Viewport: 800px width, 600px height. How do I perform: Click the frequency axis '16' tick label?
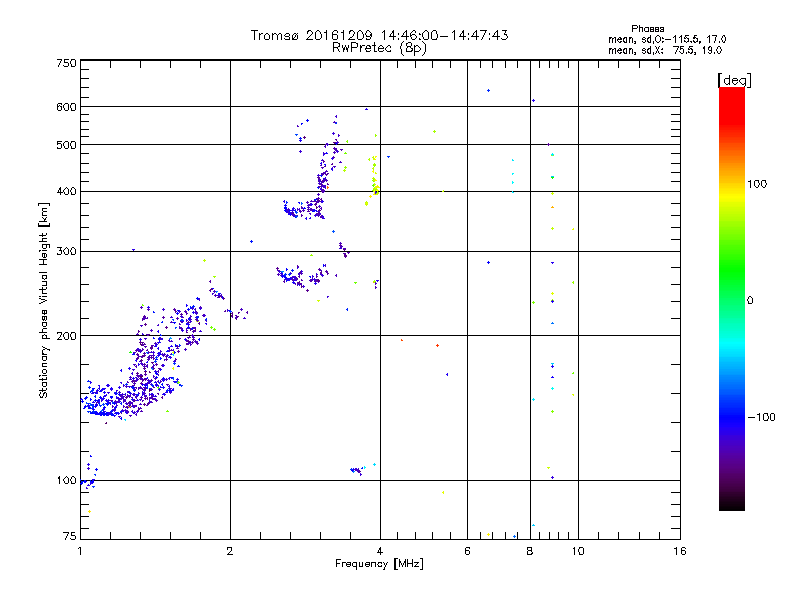point(680,551)
